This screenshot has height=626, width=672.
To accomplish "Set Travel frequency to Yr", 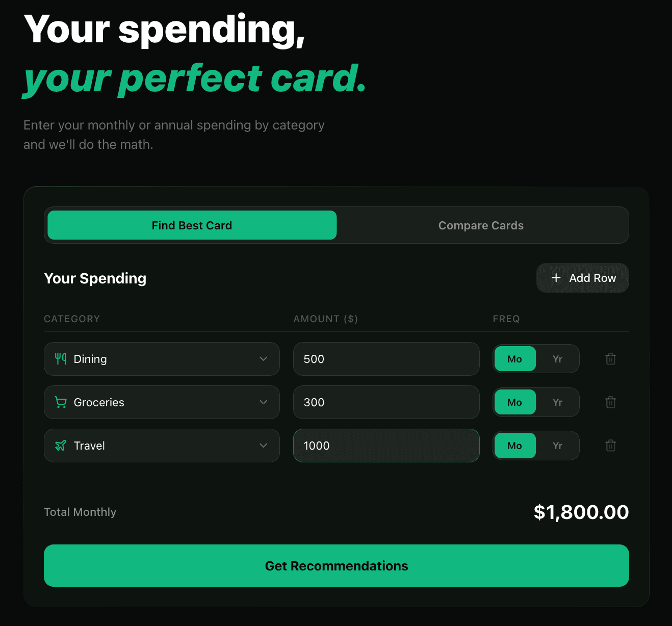I will click(557, 446).
